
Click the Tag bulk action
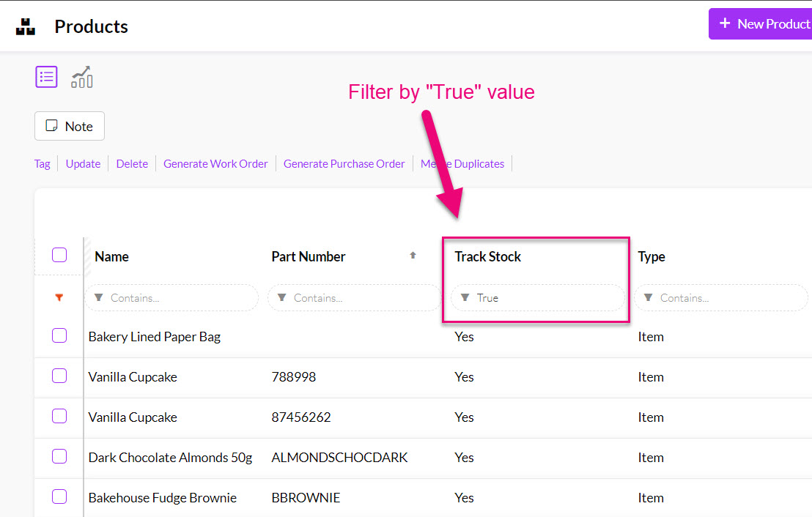point(43,164)
